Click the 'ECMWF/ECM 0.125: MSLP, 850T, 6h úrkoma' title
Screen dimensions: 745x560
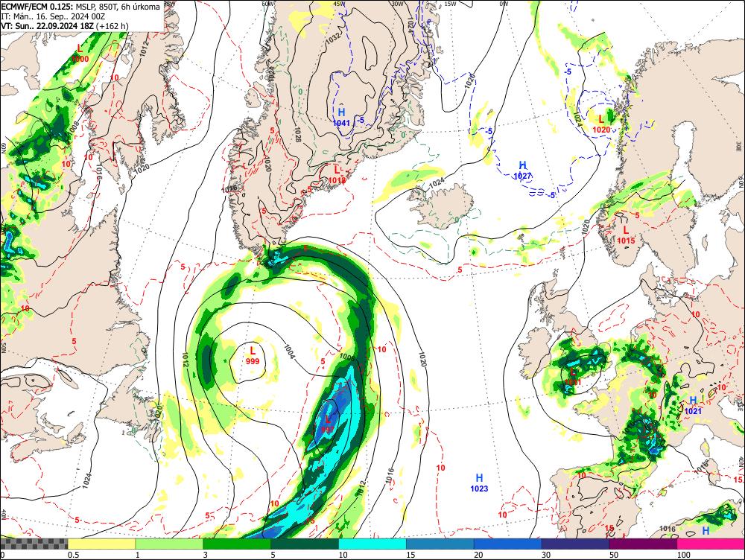pyautogui.click(x=80, y=7)
